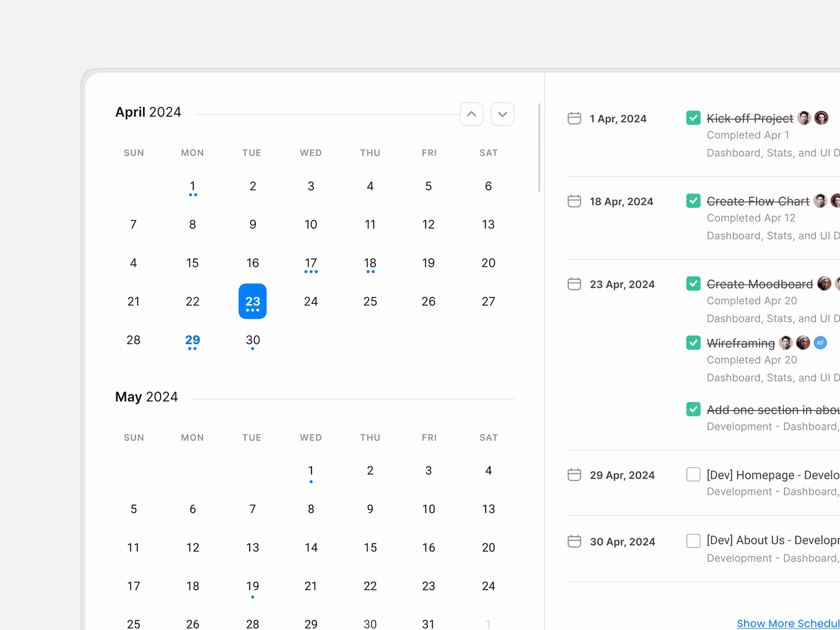The height and width of the screenshot is (630, 840).
Task: Click the AF avatar on the Wireframing task
Action: (x=820, y=343)
